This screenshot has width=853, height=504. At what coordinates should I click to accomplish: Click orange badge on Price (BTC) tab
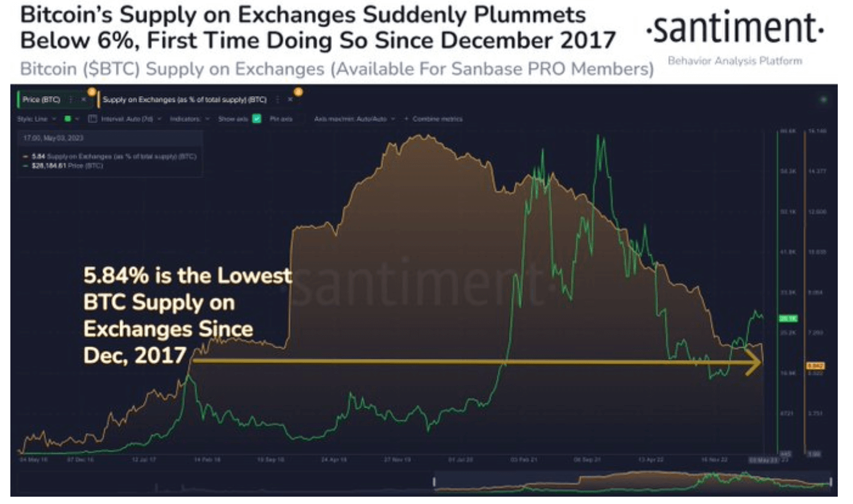point(91,92)
